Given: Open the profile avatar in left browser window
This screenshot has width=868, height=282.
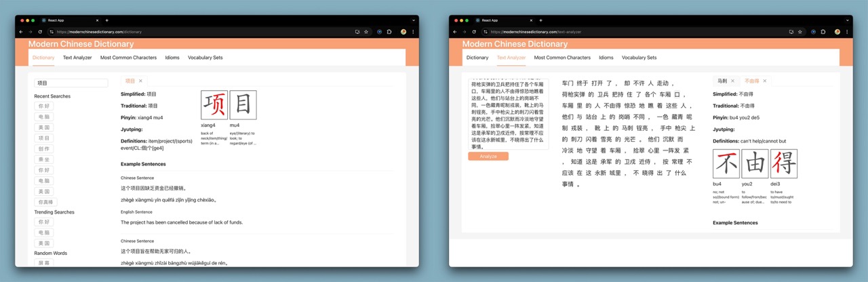Looking at the screenshot, I should tap(403, 32).
